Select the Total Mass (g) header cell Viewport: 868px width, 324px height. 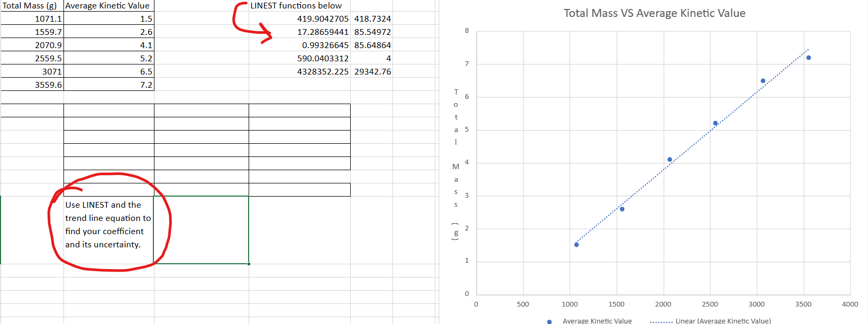tap(32, 5)
